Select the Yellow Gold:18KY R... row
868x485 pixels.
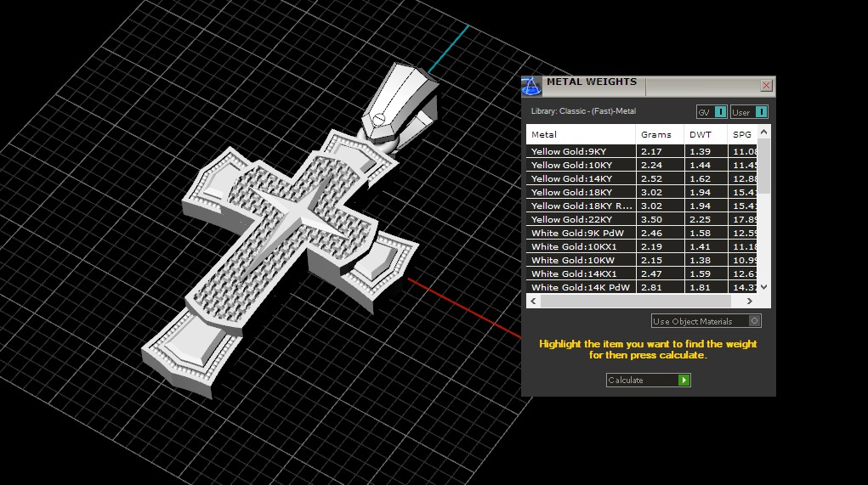point(642,206)
